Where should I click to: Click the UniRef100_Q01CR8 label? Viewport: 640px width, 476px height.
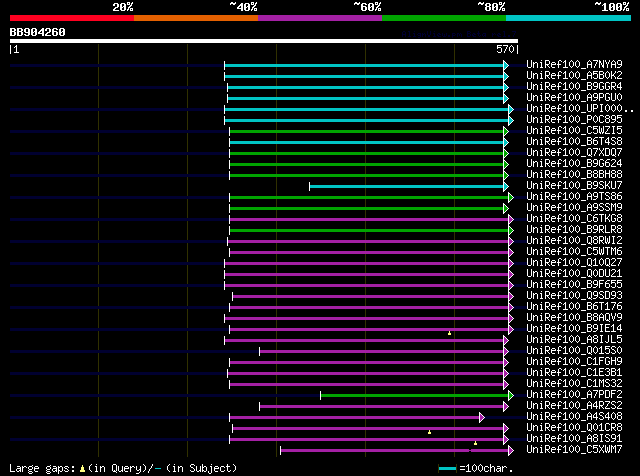(574, 428)
